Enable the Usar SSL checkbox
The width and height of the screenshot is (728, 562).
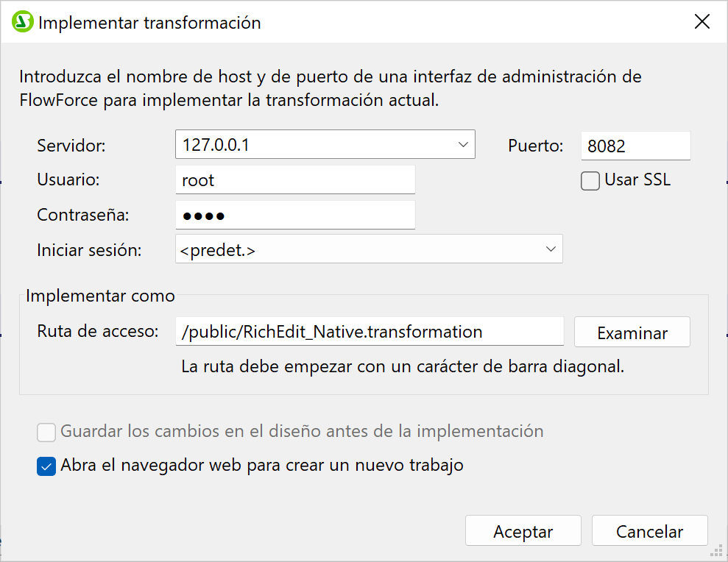click(590, 180)
